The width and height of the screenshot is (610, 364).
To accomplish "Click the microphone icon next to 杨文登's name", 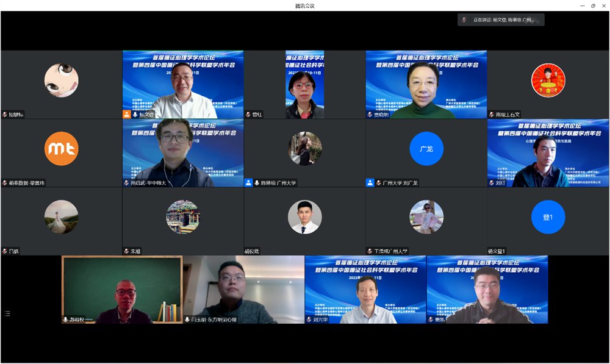I will tap(135, 114).
